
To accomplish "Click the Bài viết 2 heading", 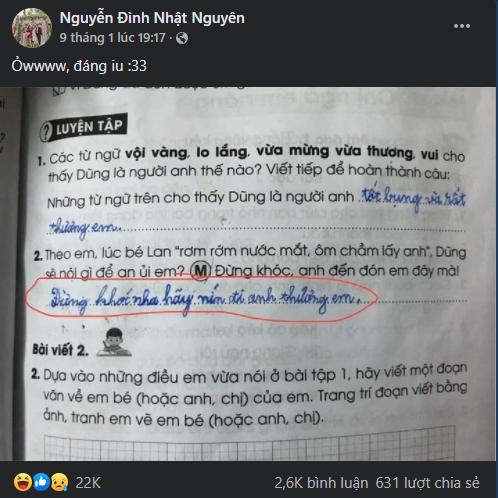I will tap(60, 350).
